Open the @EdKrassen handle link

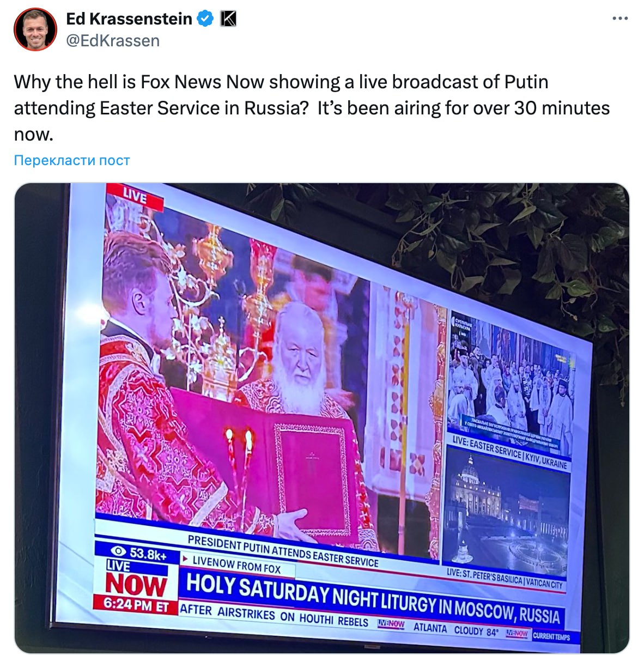coord(113,41)
